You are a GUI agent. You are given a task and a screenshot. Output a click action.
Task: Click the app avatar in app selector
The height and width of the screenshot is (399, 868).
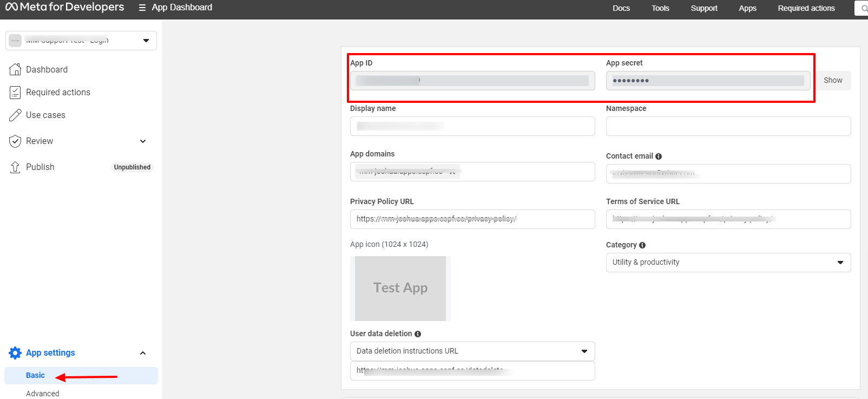(x=15, y=41)
